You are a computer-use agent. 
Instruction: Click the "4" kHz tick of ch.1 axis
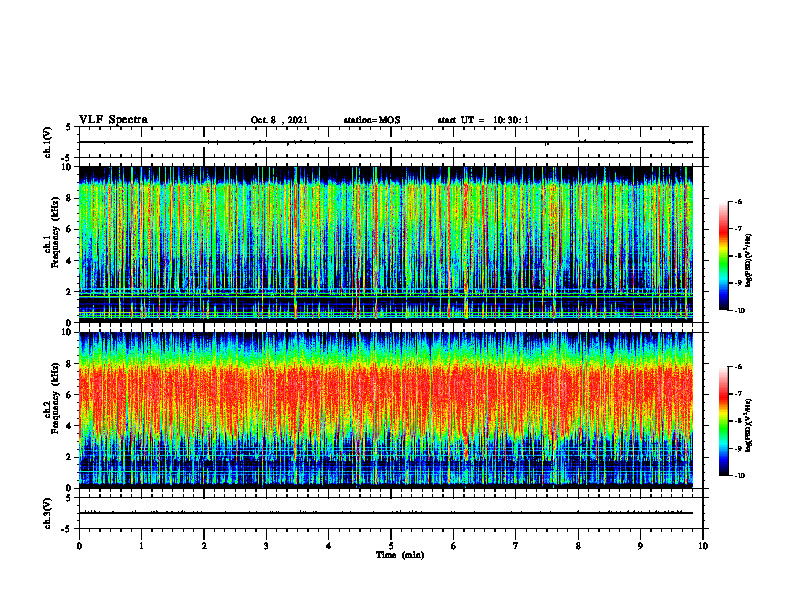70,261
